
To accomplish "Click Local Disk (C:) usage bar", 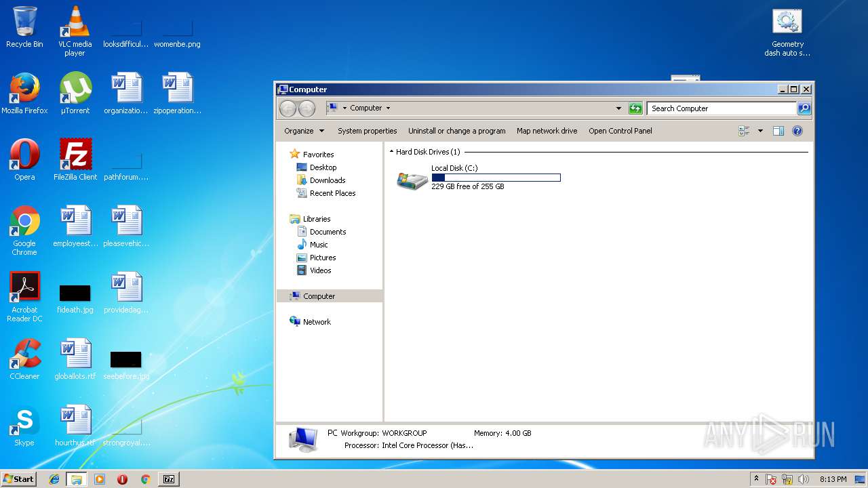I will pos(496,178).
